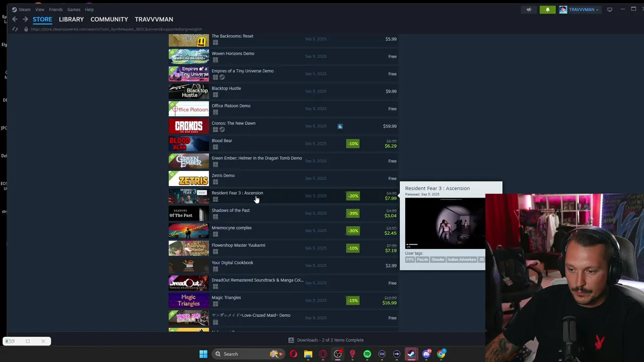Open OBS Studio from taskbar
The height and width of the screenshot is (362, 644).
338,354
